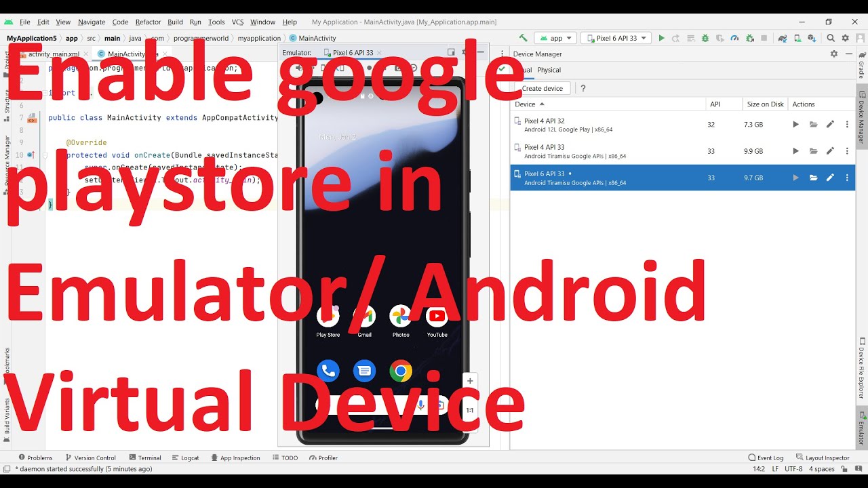
Task: Open the VCS menu
Action: click(237, 22)
